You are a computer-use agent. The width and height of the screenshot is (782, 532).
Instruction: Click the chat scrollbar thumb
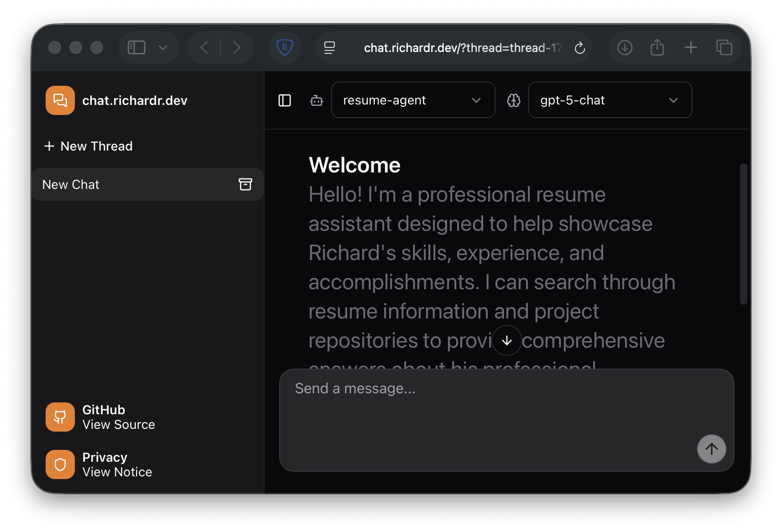pos(743,234)
